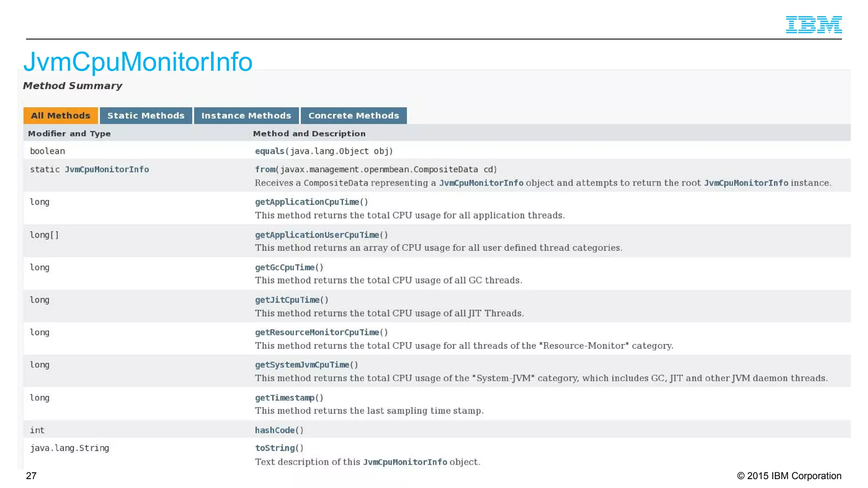The width and height of the screenshot is (868, 488).
Task: Click the 'int' return type cell
Action: tap(37, 430)
